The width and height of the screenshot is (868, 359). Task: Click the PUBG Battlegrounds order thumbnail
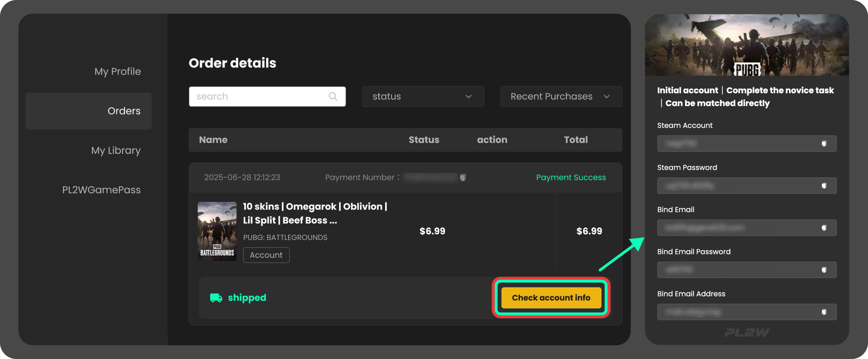click(217, 231)
